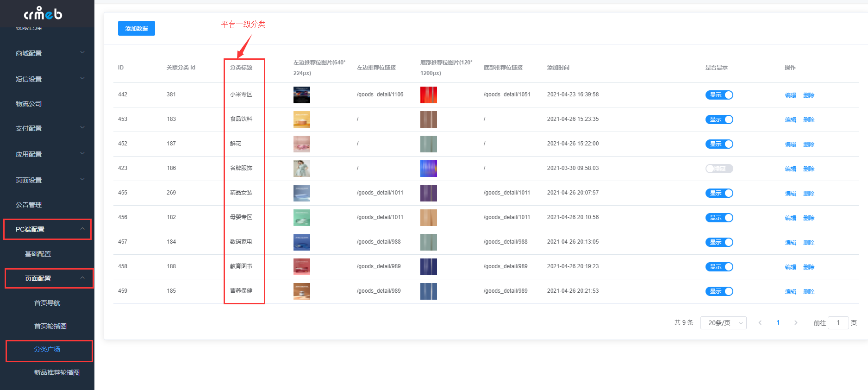Open left image thumbnail for 数码家电
Image resolution: width=868 pixels, height=390 pixels.
coord(302,242)
